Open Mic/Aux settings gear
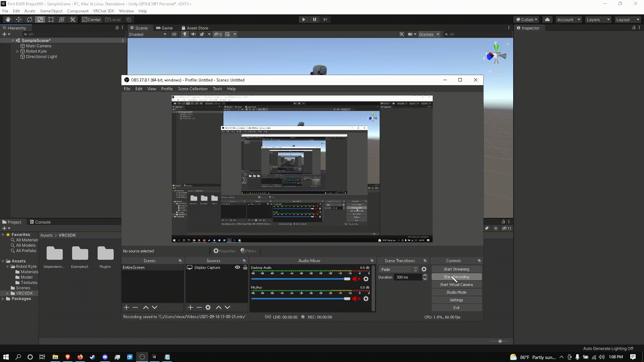This screenshot has height=362, width=644. 366,299
